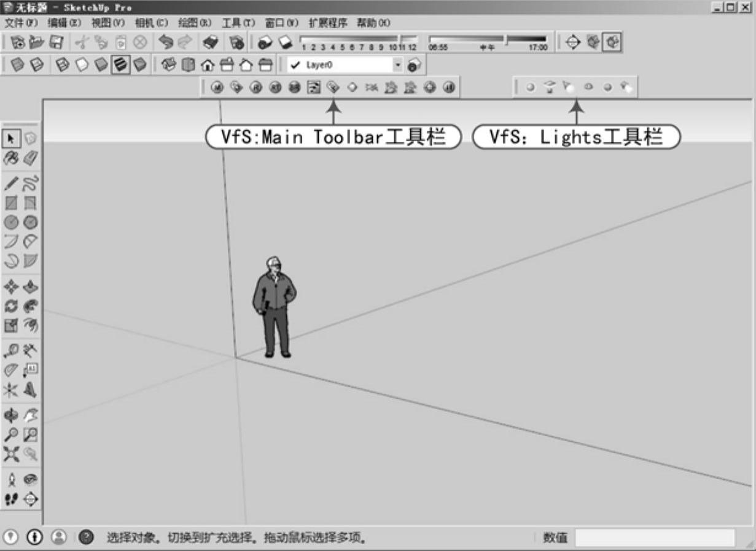Toggle back edges style

(37, 64)
